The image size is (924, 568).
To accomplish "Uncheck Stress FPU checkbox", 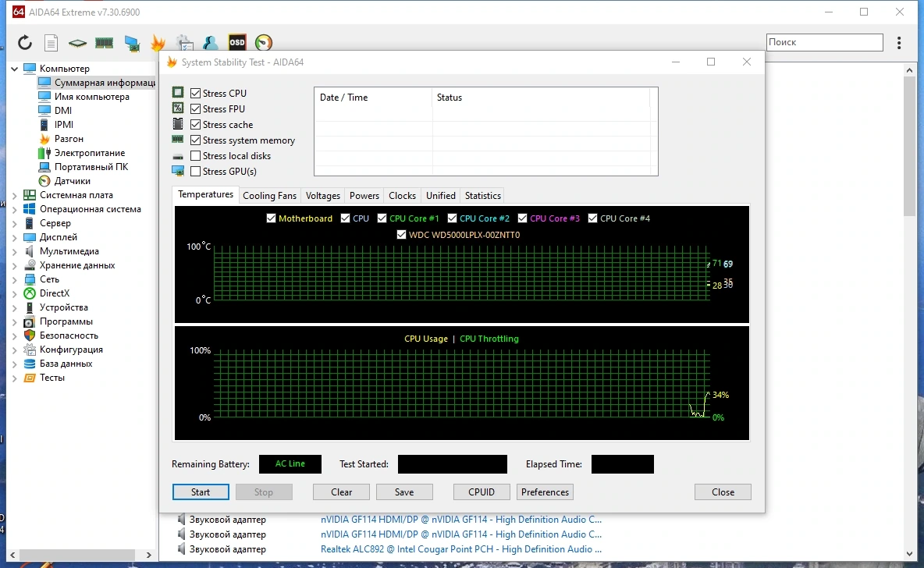I will (196, 109).
